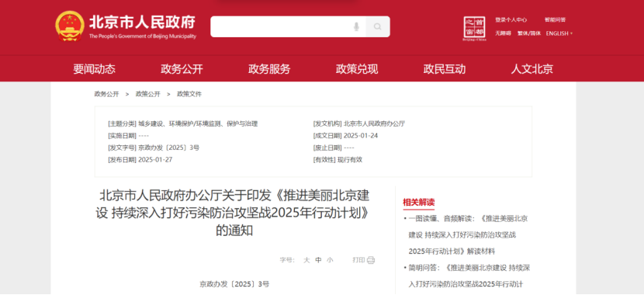Set font size to 中
The width and height of the screenshot is (644, 295).
tap(318, 260)
